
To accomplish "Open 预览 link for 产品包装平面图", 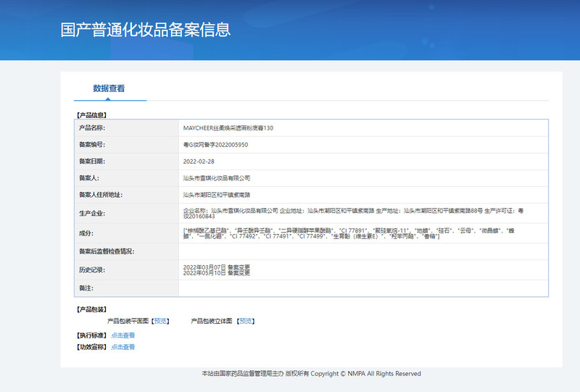I will coord(160,320).
